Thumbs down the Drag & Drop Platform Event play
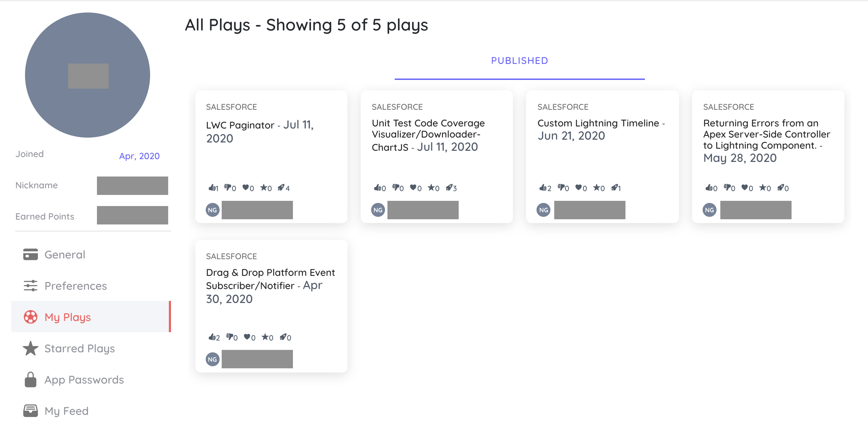 pos(230,337)
